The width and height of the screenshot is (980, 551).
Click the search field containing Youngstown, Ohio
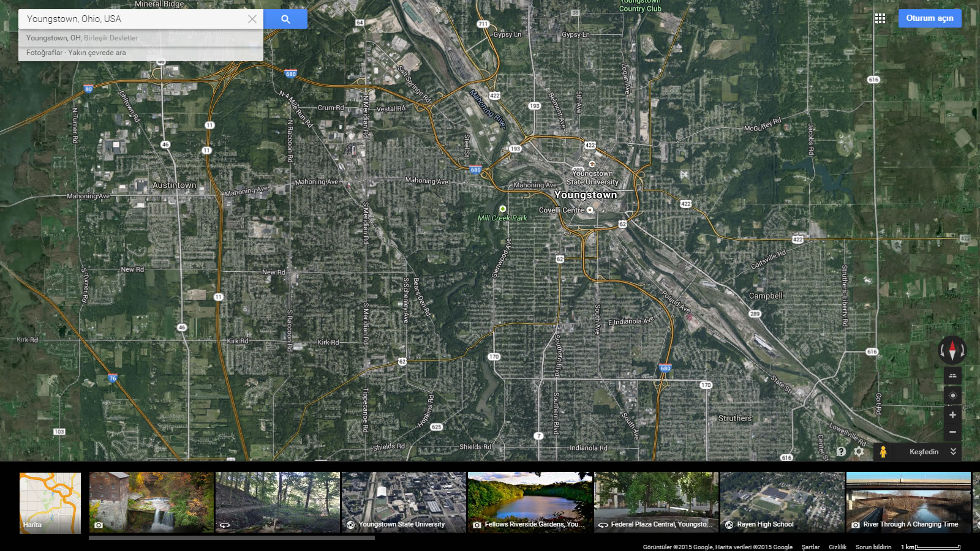[132, 19]
